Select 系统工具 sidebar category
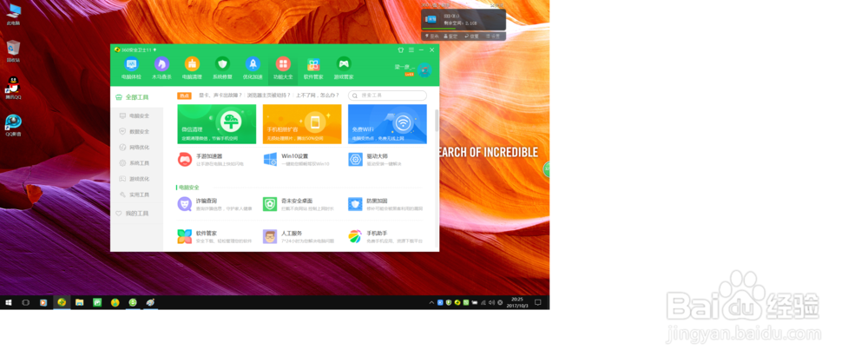 click(x=137, y=163)
